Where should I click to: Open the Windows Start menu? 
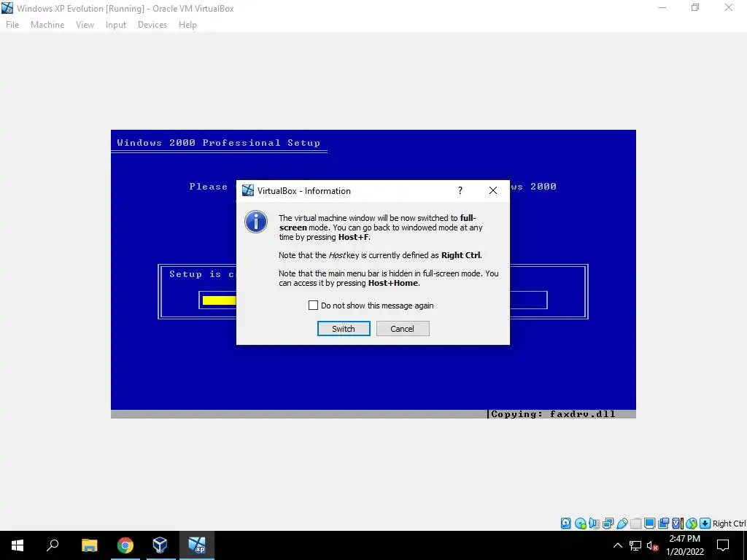[18, 545]
